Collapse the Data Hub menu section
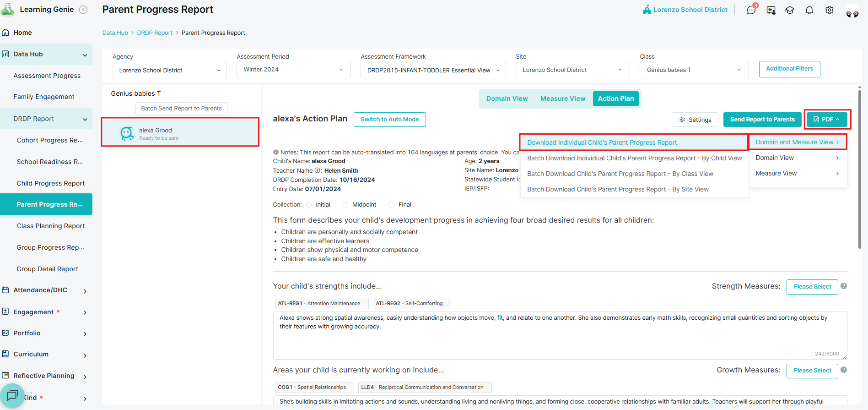The image size is (868, 410). [85, 55]
